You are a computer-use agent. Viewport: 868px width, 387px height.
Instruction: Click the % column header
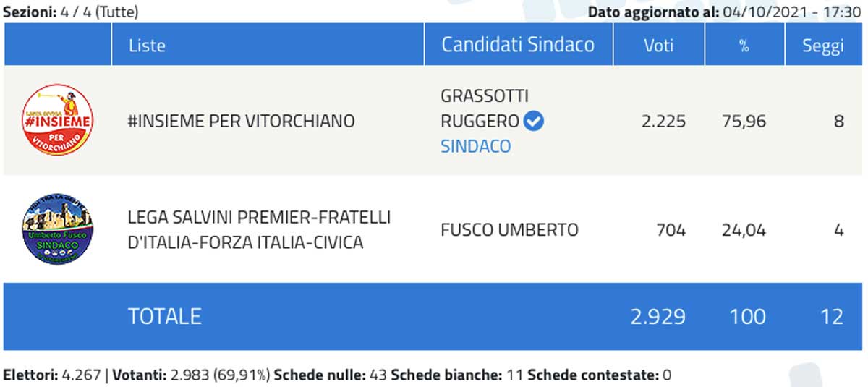pos(743,46)
